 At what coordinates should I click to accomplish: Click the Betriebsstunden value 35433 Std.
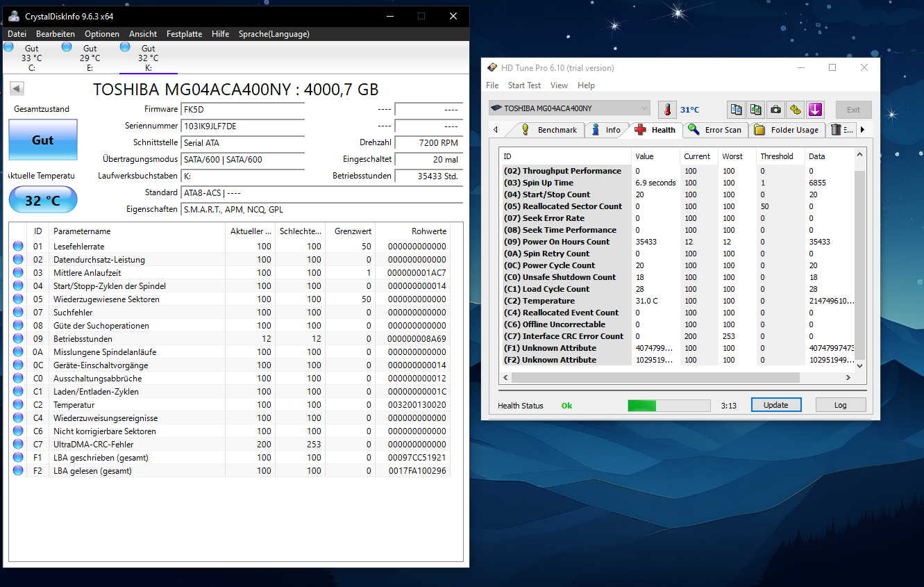pyautogui.click(x=428, y=176)
